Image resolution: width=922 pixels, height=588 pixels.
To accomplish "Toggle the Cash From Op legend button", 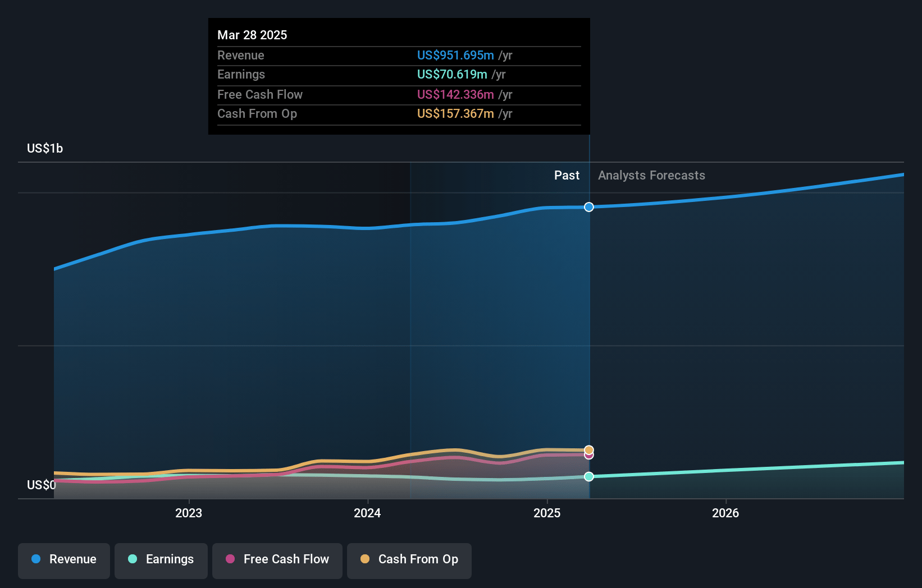I will [x=409, y=561].
